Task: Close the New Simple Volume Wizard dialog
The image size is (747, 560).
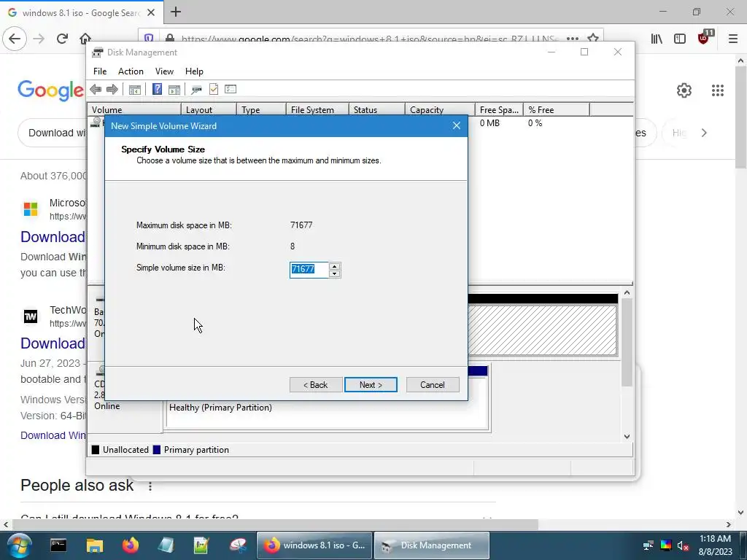Action: point(457,125)
